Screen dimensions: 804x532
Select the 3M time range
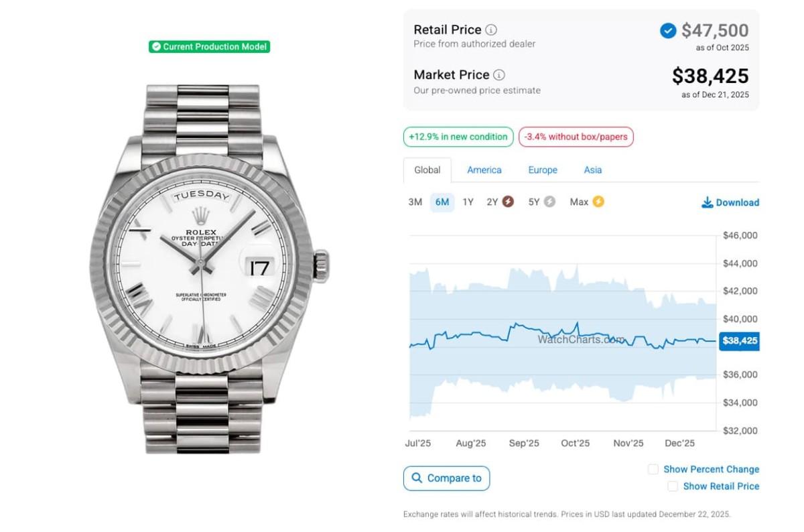[415, 202]
